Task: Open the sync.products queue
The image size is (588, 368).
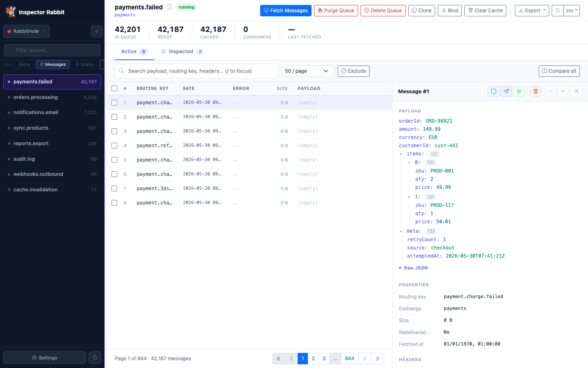Action: (52, 128)
